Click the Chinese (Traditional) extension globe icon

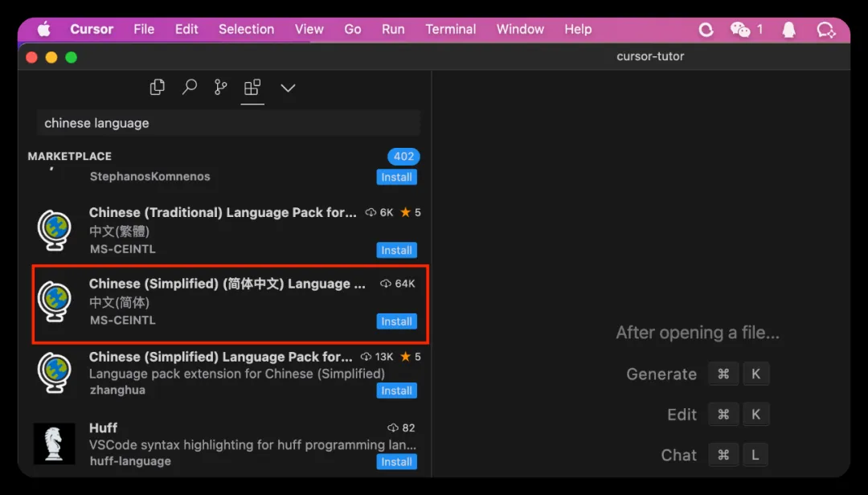coord(55,230)
